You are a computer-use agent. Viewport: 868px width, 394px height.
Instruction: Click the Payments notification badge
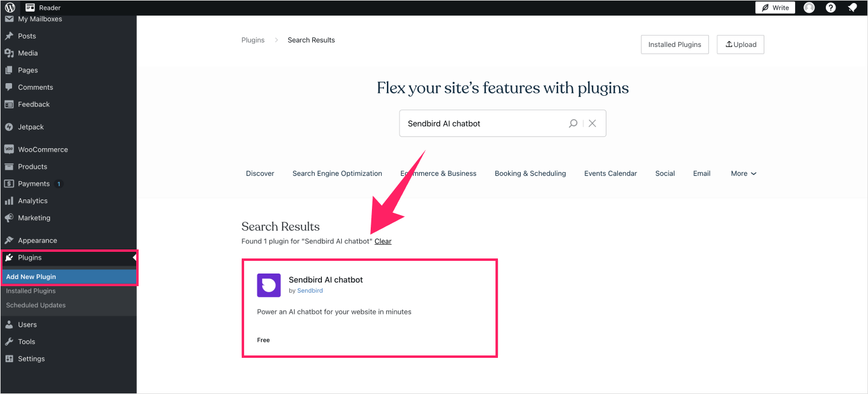(58, 184)
